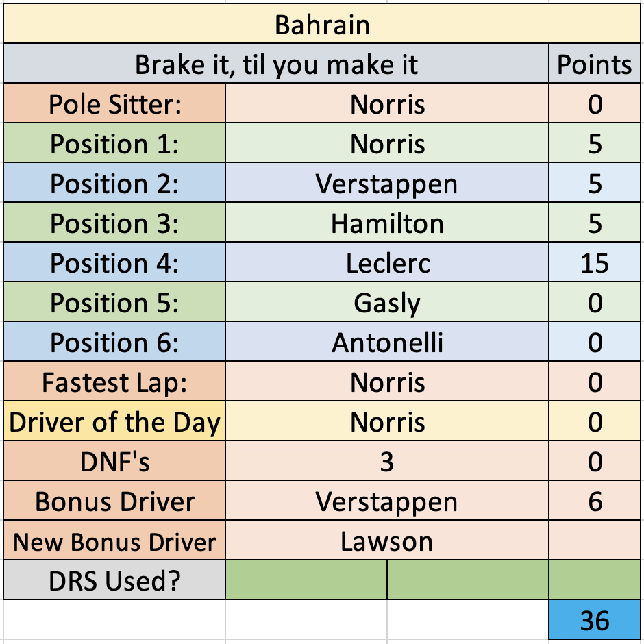The height and width of the screenshot is (644, 644).
Task: Click the Pole Sitter Norris cell
Action: click(x=387, y=103)
